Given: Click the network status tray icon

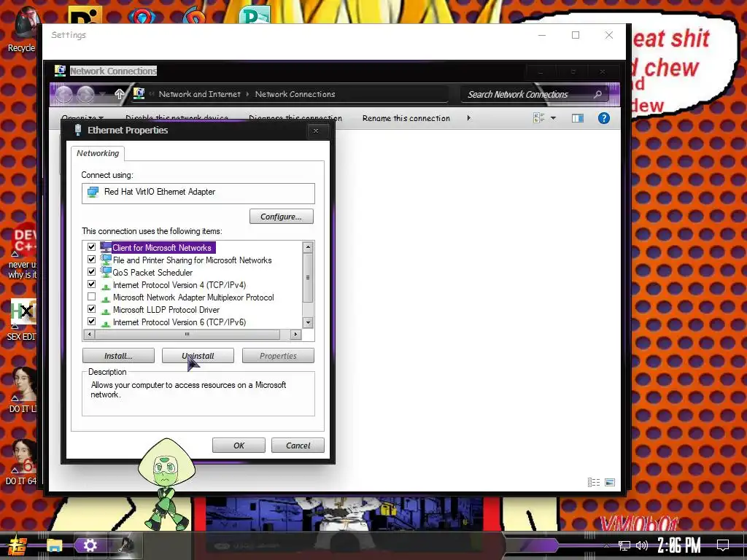Looking at the screenshot, I should pyautogui.click(x=624, y=545).
